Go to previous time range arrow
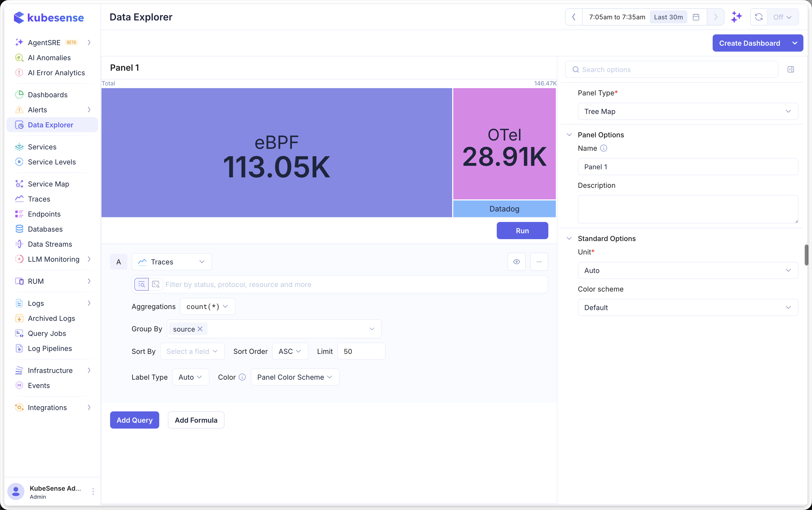Viewport: 812px width, 510px height. pos(574,17)
